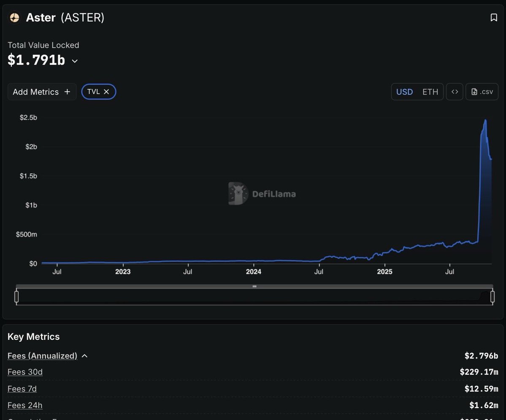The height and width of the screenshot is (420, 506).
Task: Select the $12.59m value
Action: click(x=481, y=389)
